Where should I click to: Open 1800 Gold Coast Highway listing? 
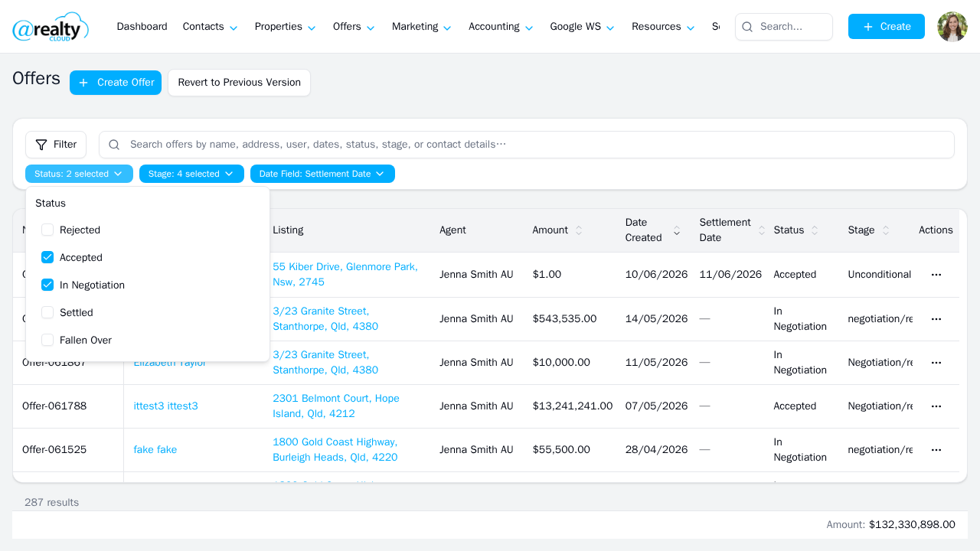335,450
